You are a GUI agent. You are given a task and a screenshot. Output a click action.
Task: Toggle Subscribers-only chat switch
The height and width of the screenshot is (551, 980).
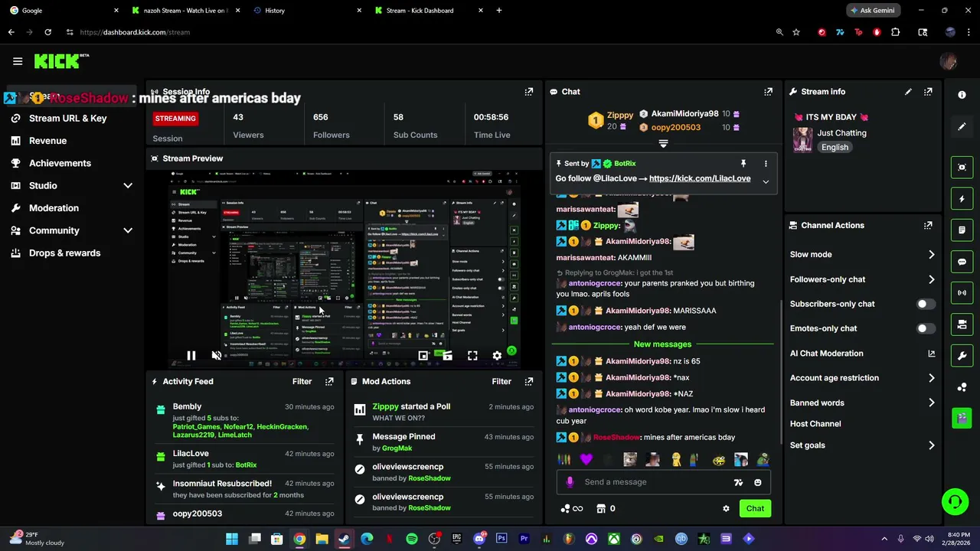[925, 304]
